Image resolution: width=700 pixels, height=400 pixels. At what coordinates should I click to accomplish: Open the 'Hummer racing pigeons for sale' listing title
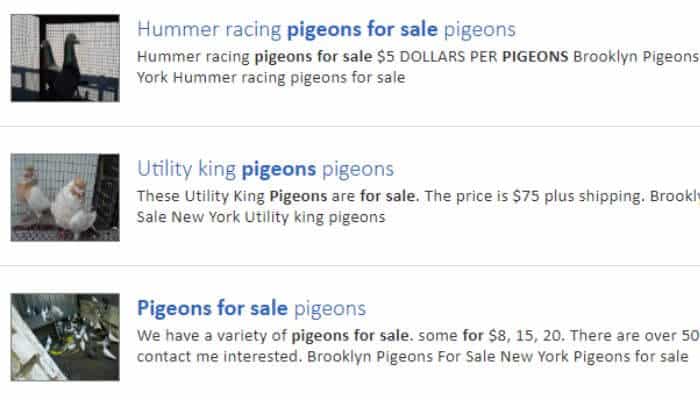326,30
